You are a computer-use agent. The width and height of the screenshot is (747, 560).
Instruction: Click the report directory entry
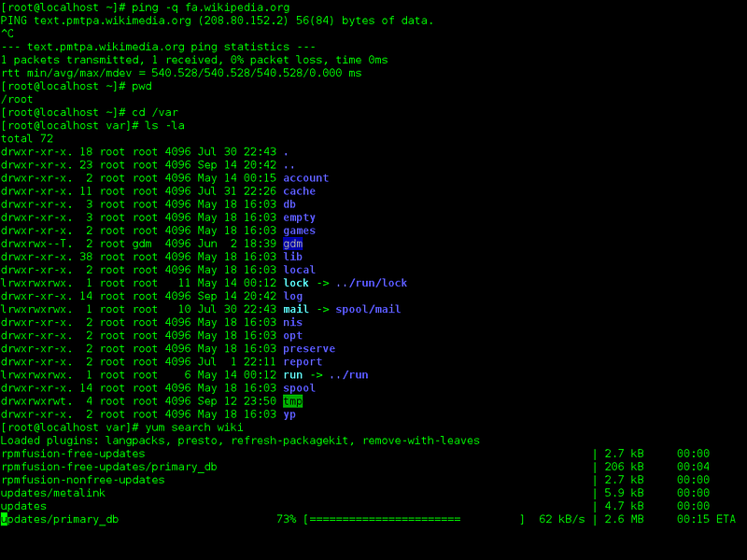(x=303, y=362)
